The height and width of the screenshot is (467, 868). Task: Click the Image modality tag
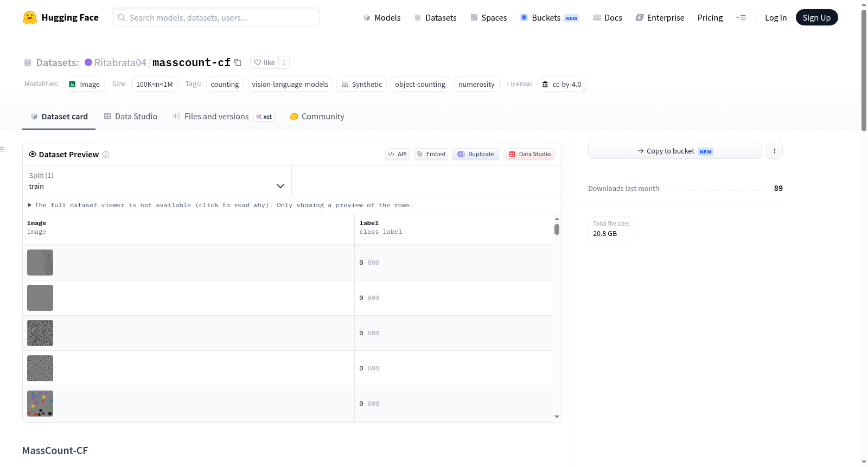point(84,84)
